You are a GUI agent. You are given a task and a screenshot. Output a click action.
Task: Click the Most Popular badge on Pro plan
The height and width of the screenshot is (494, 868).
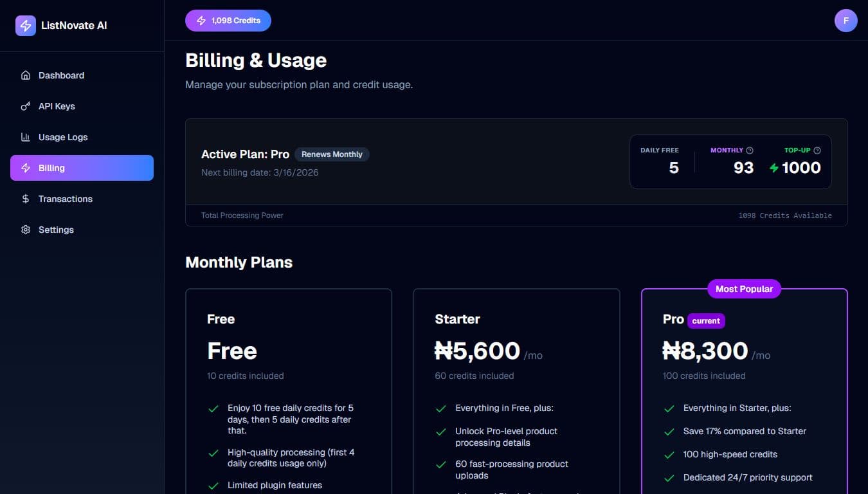pyautogui.click(x=744, y=289)
